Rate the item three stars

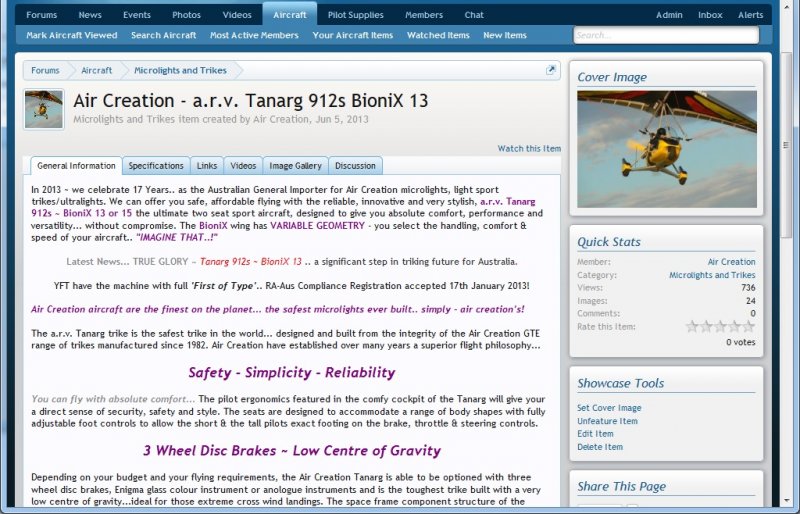tap(720, 327)
